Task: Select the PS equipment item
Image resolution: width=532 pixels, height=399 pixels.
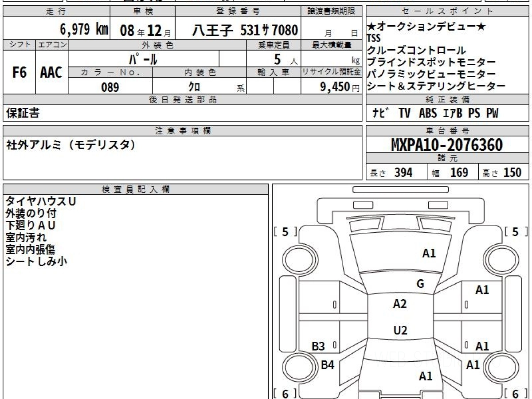Action: [x=474, y=113]
